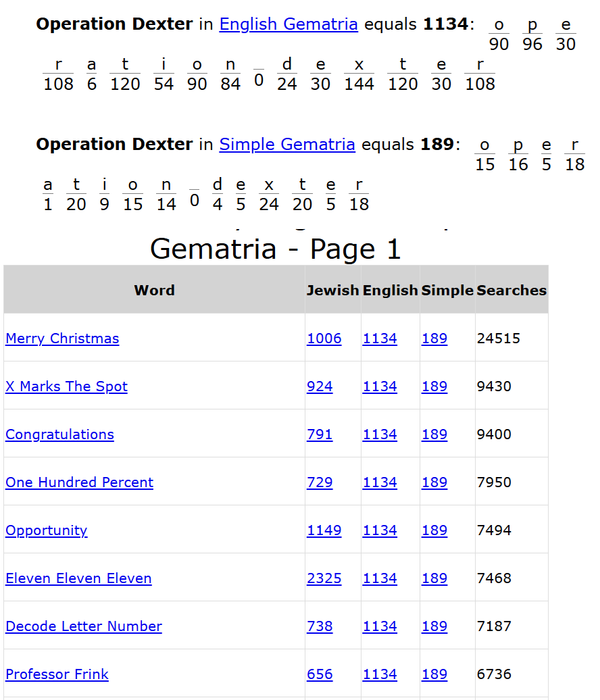
Task: Select the English column header
Action: tap(390, 291)
